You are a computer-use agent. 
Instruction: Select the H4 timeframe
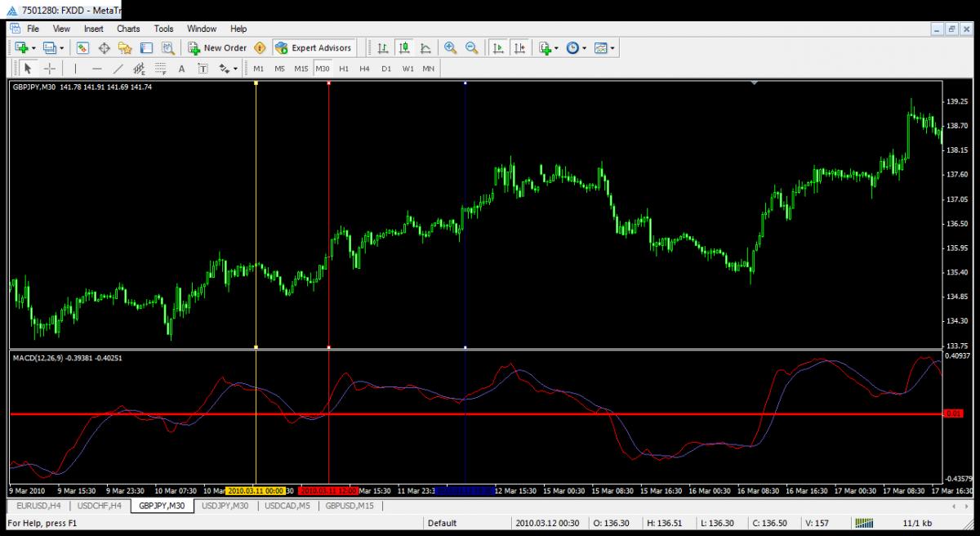coord(364,69)
